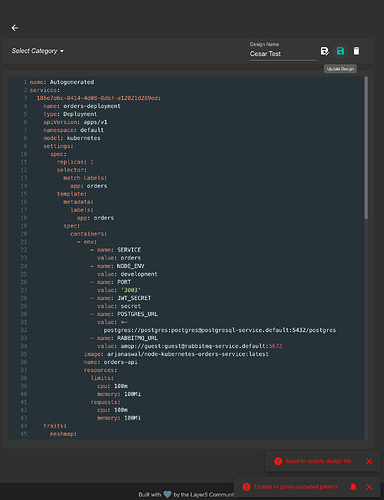384x500 pixels.
Task: Open the Select Category dropdown
Action: tap(38, 51)
